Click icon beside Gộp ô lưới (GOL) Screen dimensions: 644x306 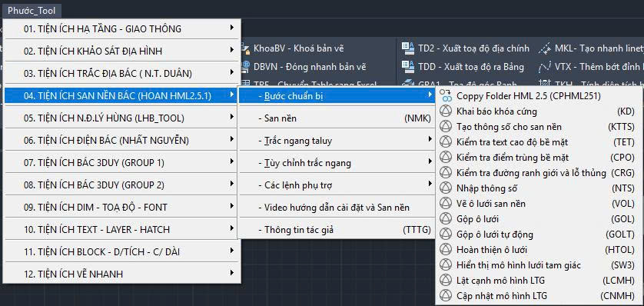(x=446, y=218)
